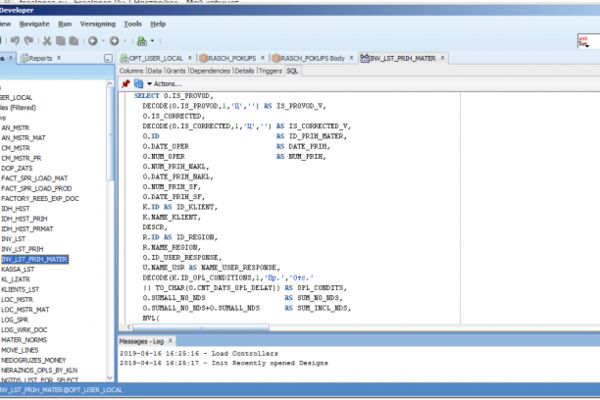Select MATER_NORMS view in tree
This screenshot has height=400, width=600.
tap(24, 340)
